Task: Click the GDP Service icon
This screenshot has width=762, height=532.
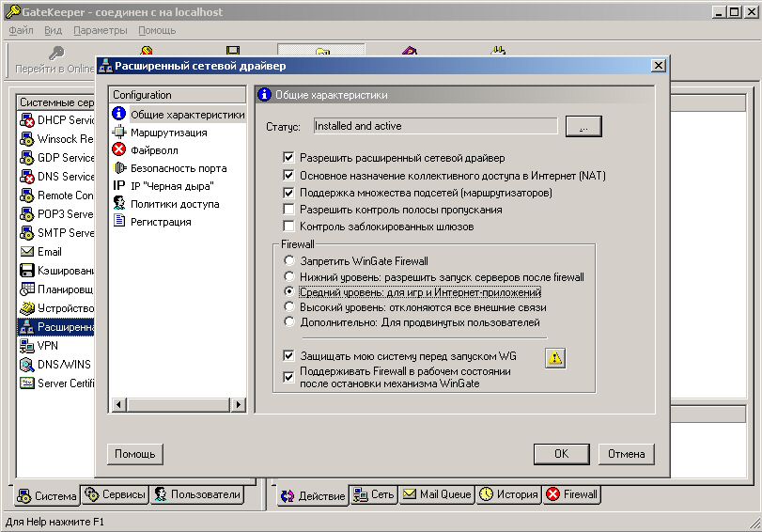Action: [x=27, y=158]
